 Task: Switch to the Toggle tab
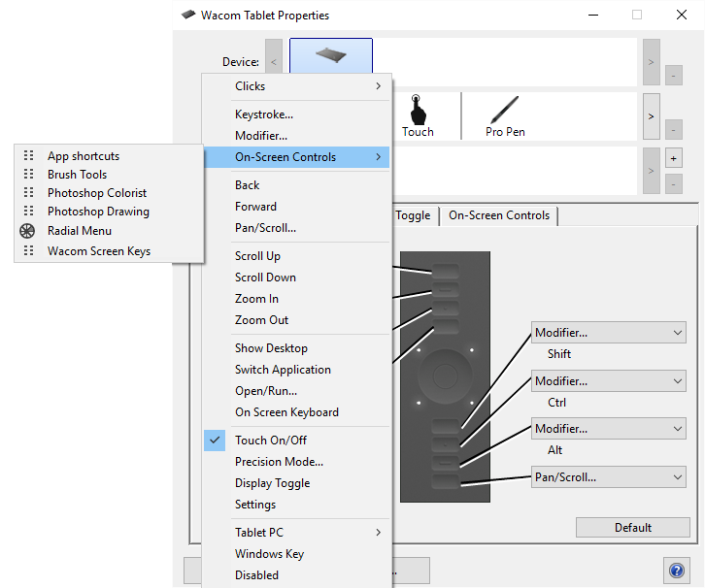tap(414, 215)
